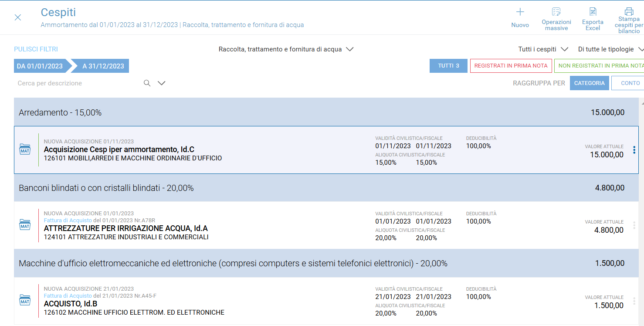Select the TUTTI 3 filter
This screenshot has width=644, height=326.
click(x=448, y=66)
